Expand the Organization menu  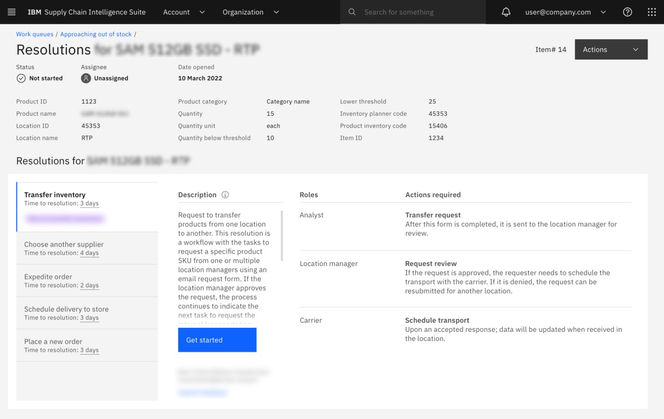coord(248,12)
